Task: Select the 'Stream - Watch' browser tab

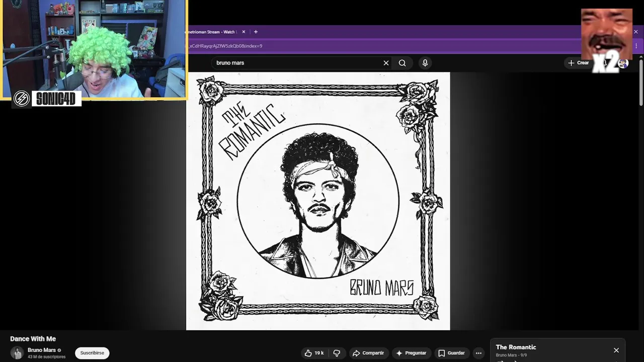Action: (211, 32)
